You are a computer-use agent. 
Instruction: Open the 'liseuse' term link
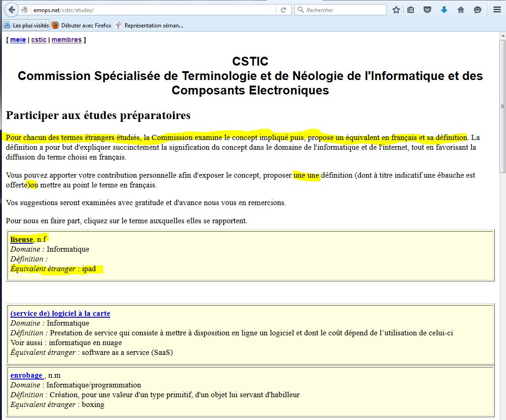21,240
